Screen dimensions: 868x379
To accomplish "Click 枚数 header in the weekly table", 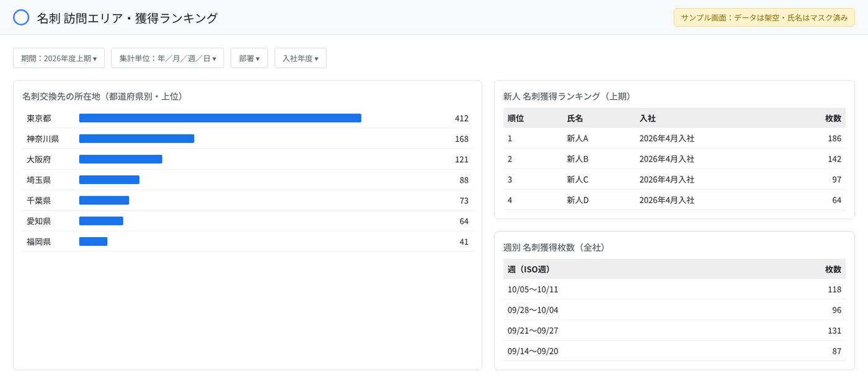I will (x=833, y=269).
